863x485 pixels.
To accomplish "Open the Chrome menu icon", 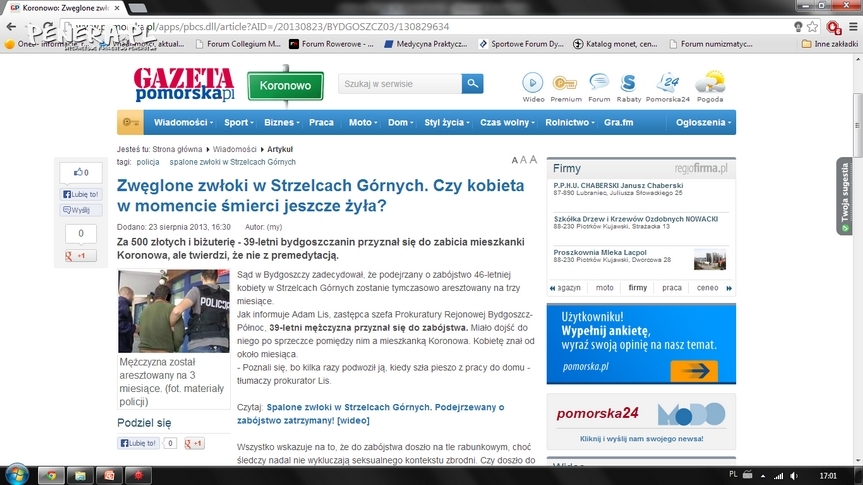I will (853, 26).
